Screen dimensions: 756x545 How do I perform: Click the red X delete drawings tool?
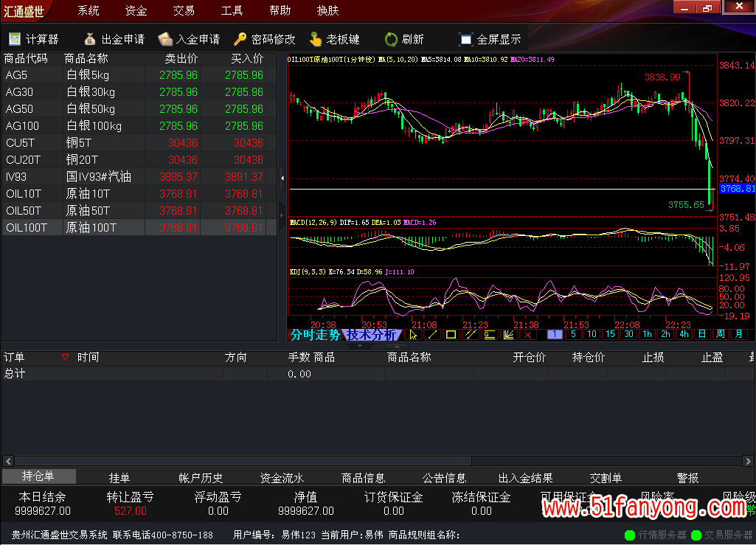527,335
